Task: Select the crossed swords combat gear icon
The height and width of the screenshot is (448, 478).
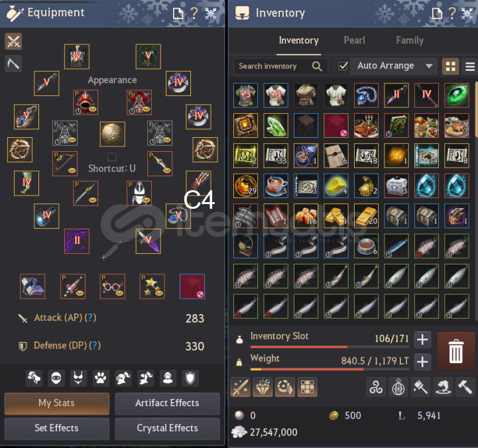Action: coord(13,41)
